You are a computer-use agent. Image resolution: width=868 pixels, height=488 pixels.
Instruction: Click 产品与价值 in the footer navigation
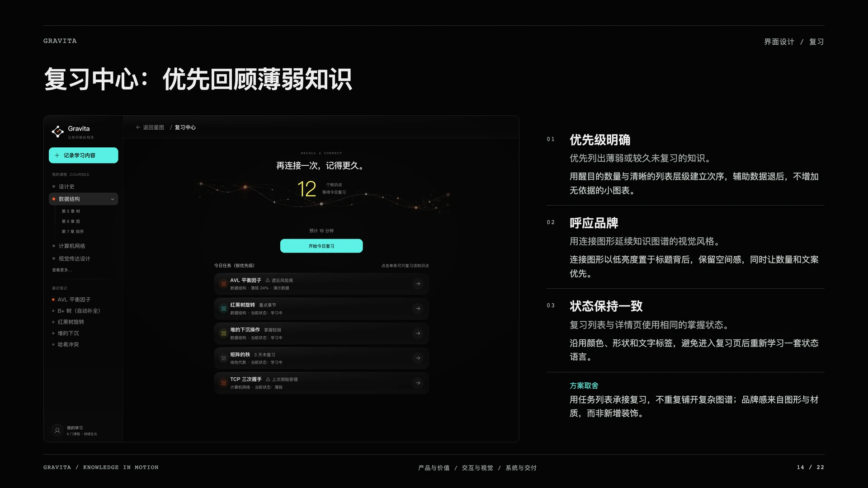click(434, 468)
